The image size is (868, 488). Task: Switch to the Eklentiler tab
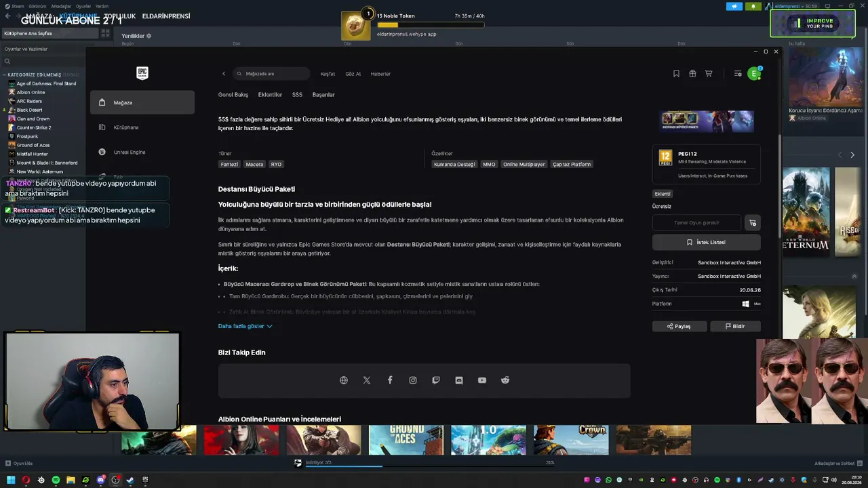point(270,95)
